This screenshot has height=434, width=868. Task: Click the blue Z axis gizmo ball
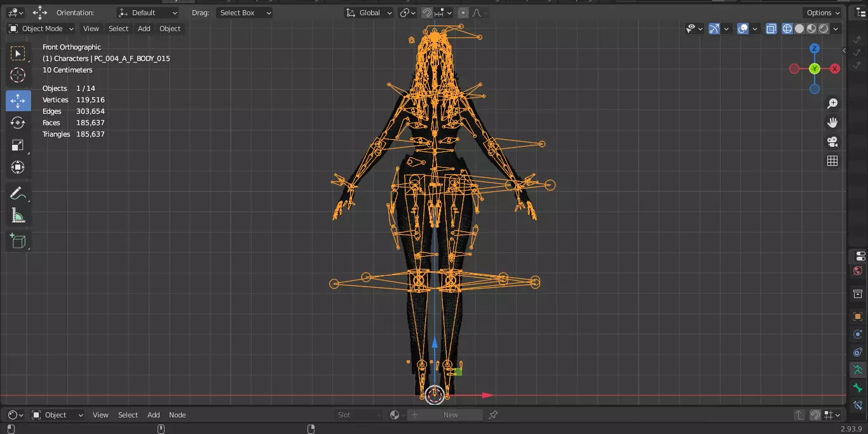pos(815,48)
